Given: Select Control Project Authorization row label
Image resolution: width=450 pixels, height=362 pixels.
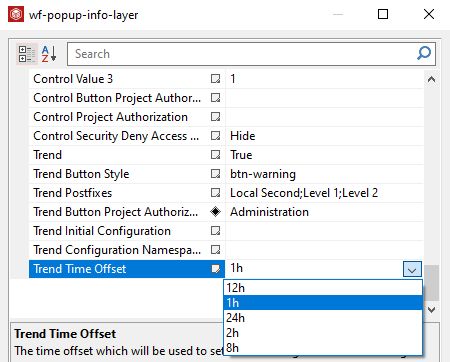Looking at the screenshot, I should point(110,117).
